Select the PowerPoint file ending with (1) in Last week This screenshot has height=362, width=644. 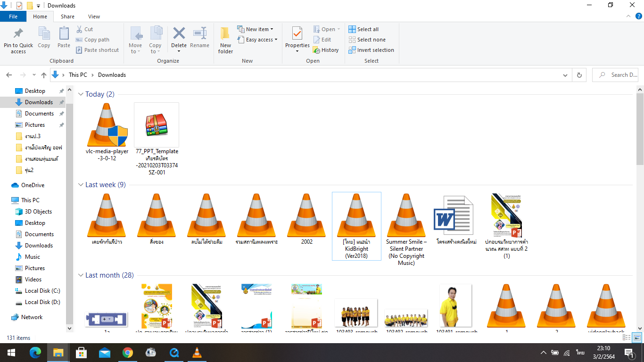pos(506,226)
